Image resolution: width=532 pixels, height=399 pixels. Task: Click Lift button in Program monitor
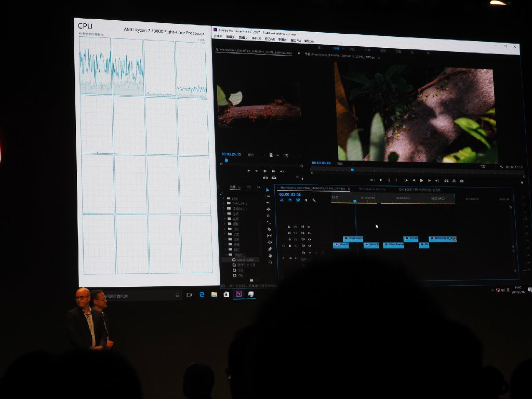pos(446,181)
